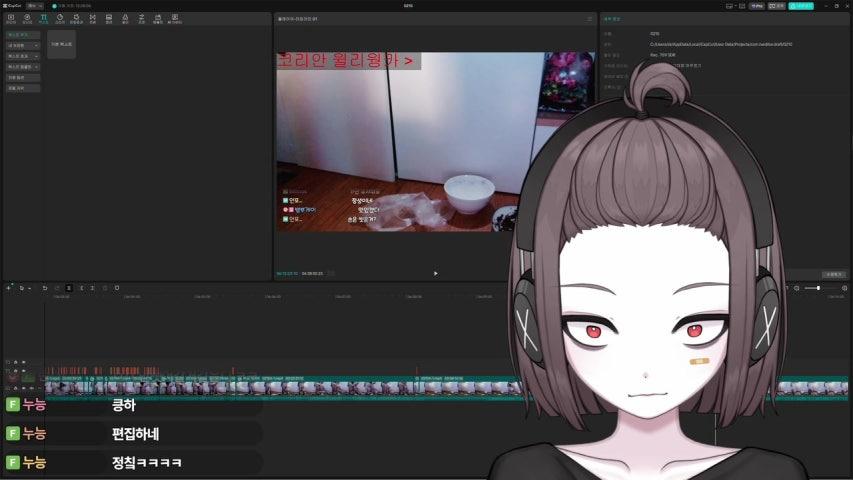Open the Media (미디어) tab
This screenshot has height=480, width=853.
(x=11, y=18)
